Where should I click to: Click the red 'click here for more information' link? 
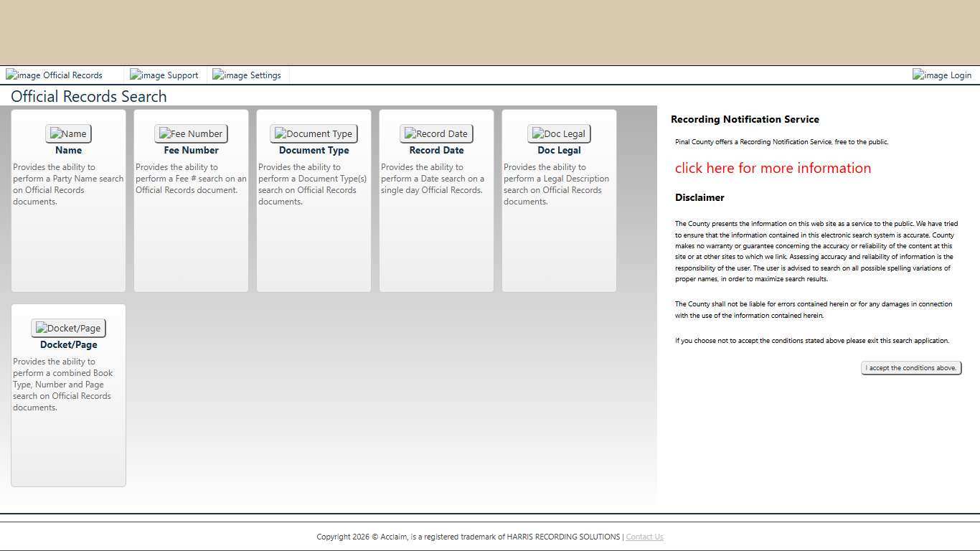pyautogui.click(x=773, y=168)
